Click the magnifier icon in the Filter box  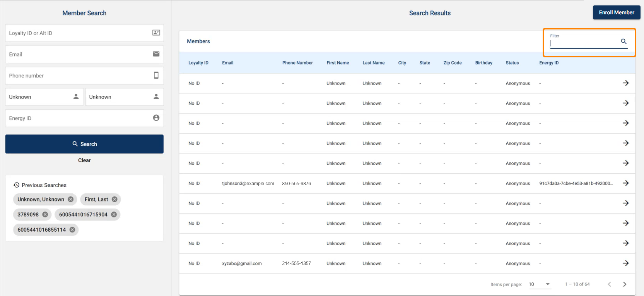624,41
